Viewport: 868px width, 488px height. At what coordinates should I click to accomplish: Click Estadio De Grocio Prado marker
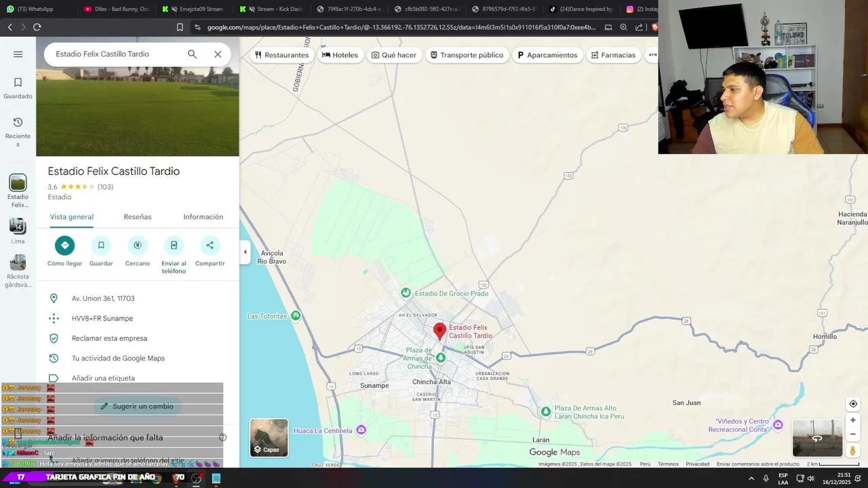(406, 293)
